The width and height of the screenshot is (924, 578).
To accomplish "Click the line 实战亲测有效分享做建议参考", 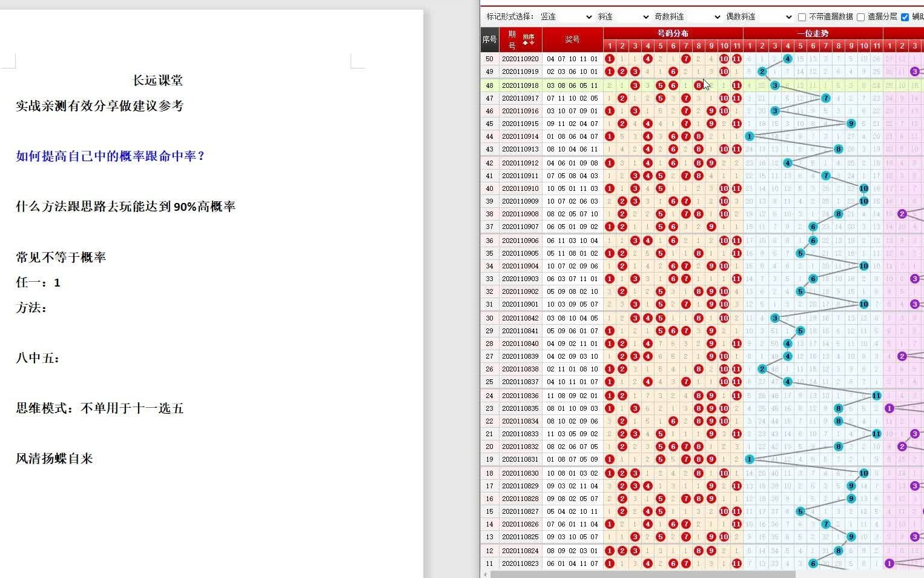I will 99,105.
